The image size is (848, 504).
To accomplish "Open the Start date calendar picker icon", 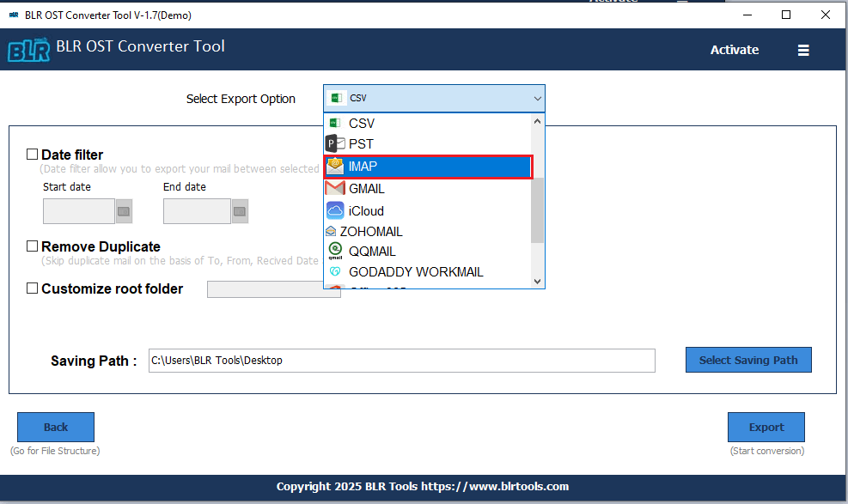I will pos(123,210).
